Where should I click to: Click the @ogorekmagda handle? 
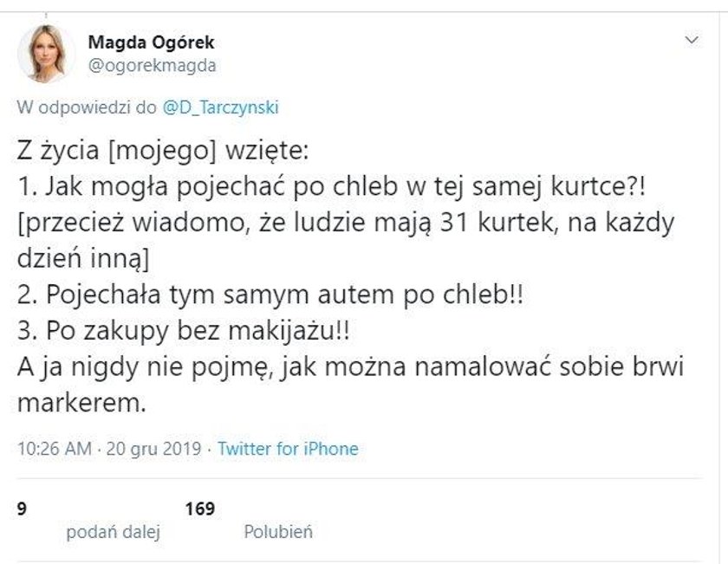(153, 65)
